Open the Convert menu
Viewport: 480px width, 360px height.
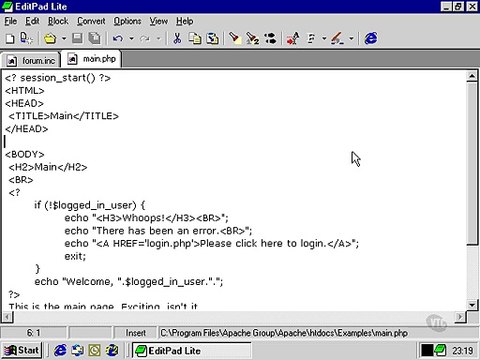(x=91, y=21)
